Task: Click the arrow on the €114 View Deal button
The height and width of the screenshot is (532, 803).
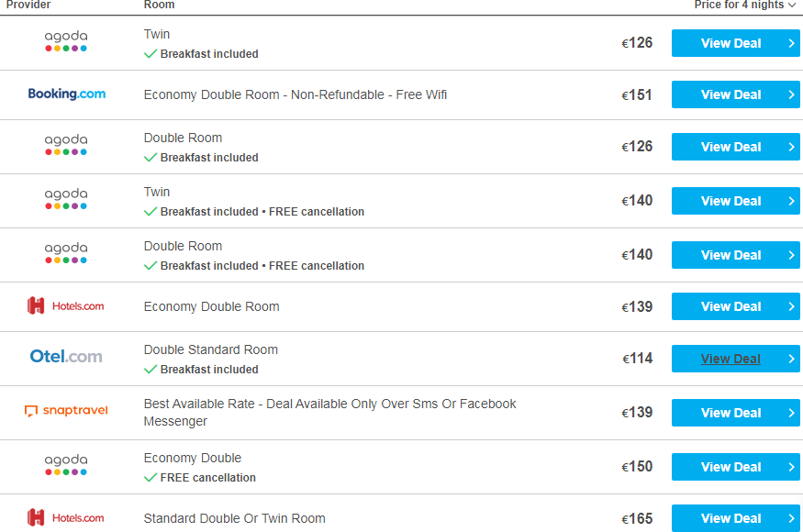Action: tap(791, 359)
